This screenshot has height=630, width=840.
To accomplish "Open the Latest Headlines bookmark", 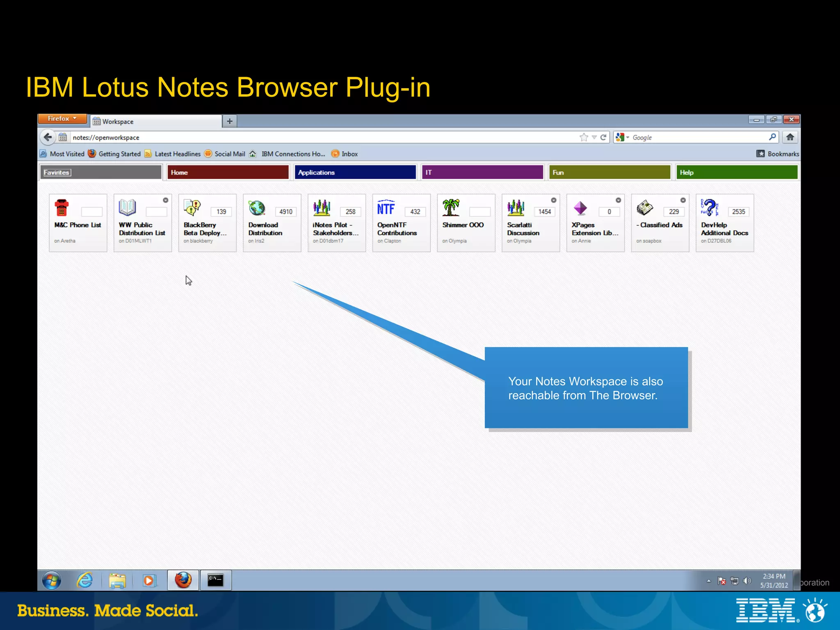I will pos(173,154).
